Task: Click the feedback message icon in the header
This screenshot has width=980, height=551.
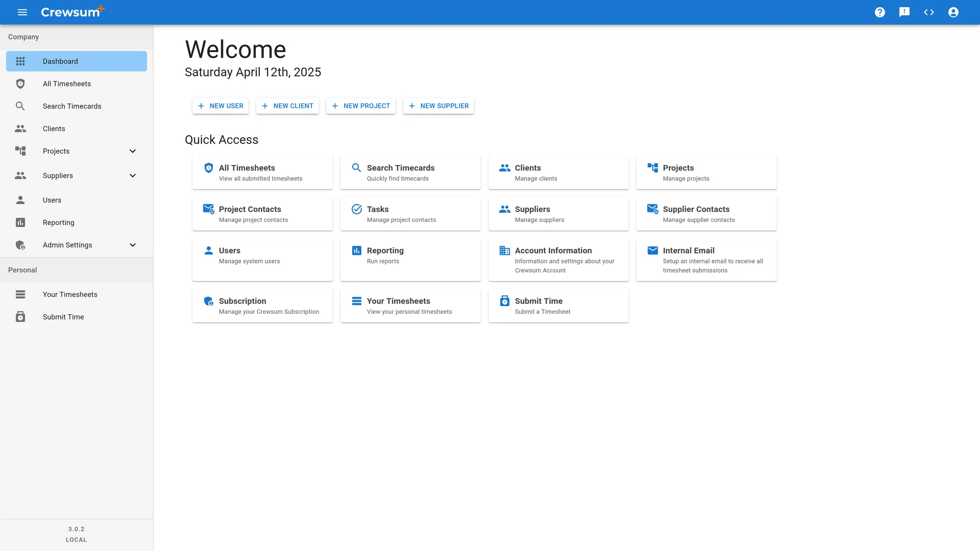Action: click(x=904, y=12)
